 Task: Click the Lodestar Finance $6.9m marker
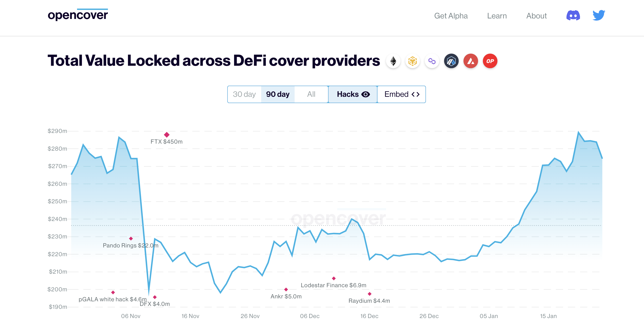click(x=334, y=278)
